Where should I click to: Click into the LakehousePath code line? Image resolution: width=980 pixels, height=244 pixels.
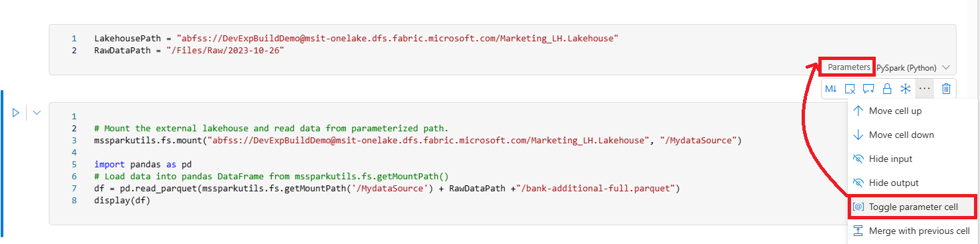pos(356,39)
